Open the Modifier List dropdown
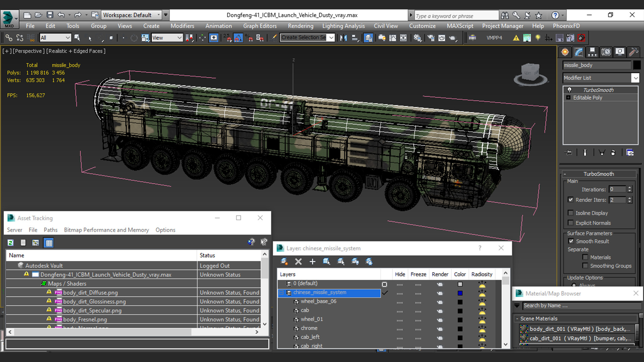The image size is (644, 362). 601,78
